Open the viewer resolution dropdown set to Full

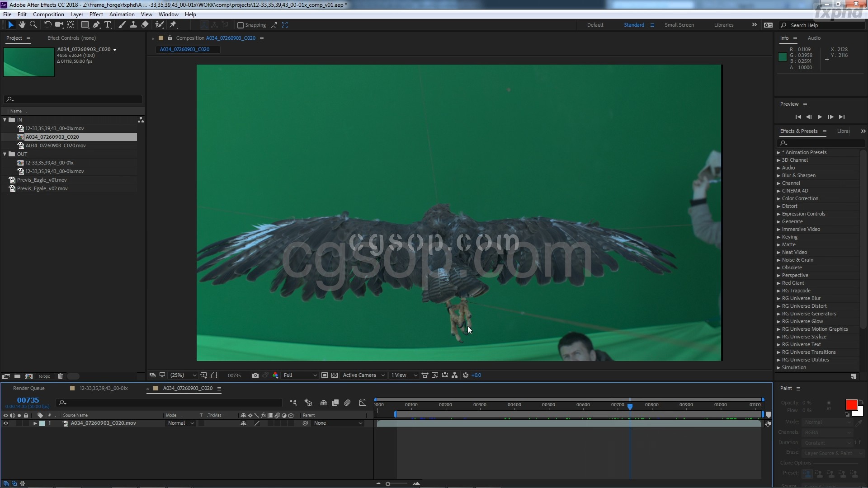point(300,375)
